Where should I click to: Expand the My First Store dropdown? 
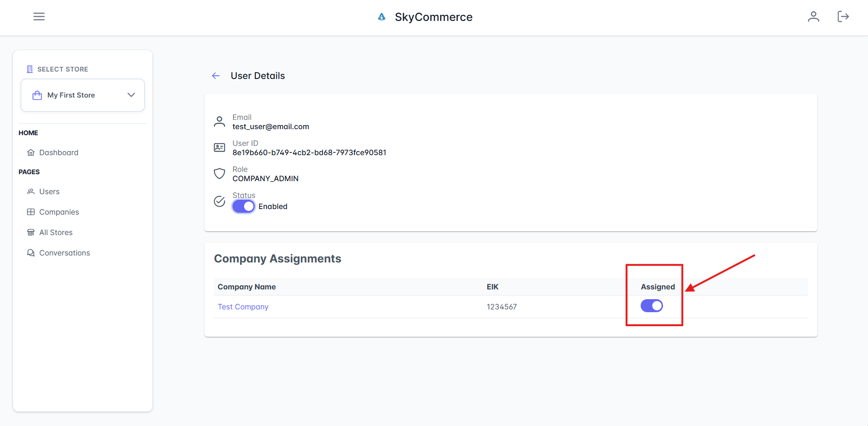(x=83, y=95)
